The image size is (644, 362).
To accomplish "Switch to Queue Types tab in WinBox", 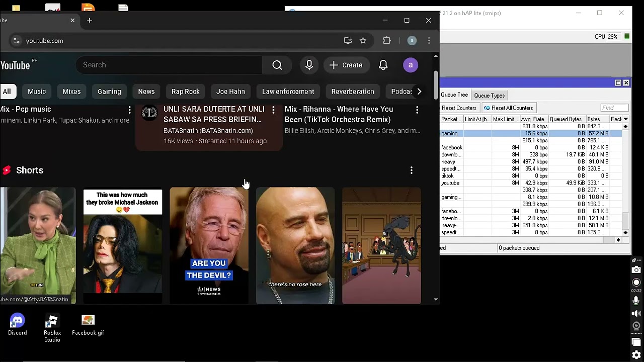I will (x=489, y=96).
